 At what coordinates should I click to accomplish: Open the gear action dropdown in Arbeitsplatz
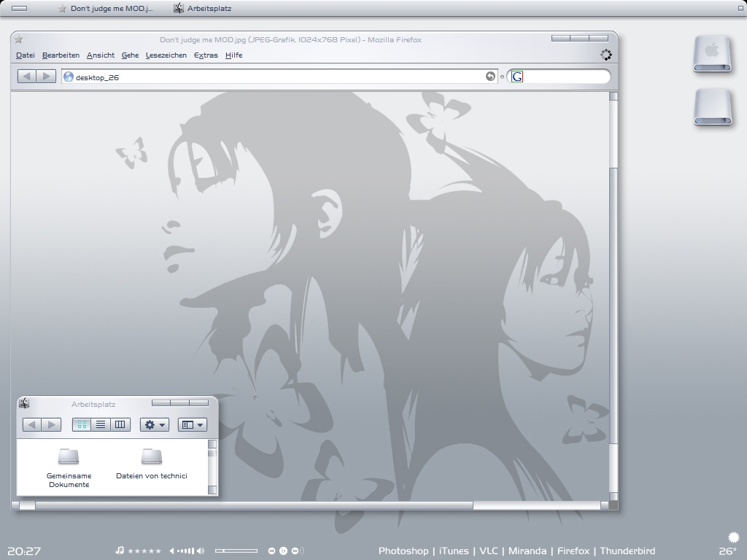pyautogui.click(x=155, y=424)
